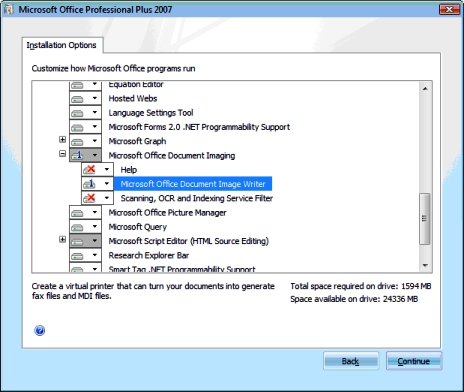Image resolution: width=464 pixels, height=392 pixels.
Task: Click the vertical scrollbar thumb
Action: pos(425,219)
